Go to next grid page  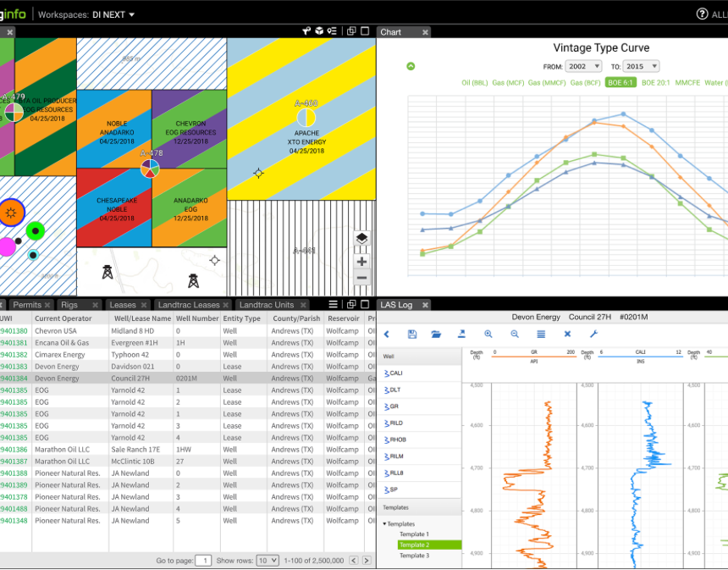pos(367,560)
